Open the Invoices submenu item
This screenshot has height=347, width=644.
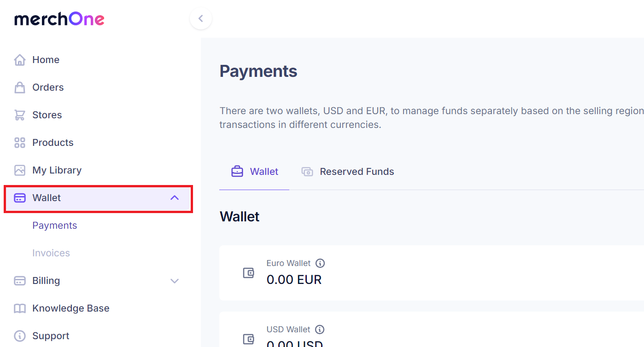(x=51, y=253)
